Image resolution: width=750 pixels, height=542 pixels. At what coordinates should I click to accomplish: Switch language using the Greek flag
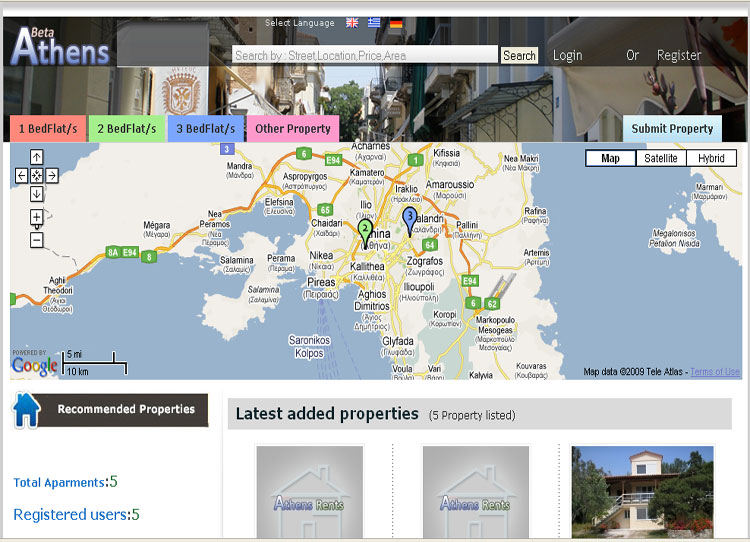pyautogui.click(x=374, y=23)
